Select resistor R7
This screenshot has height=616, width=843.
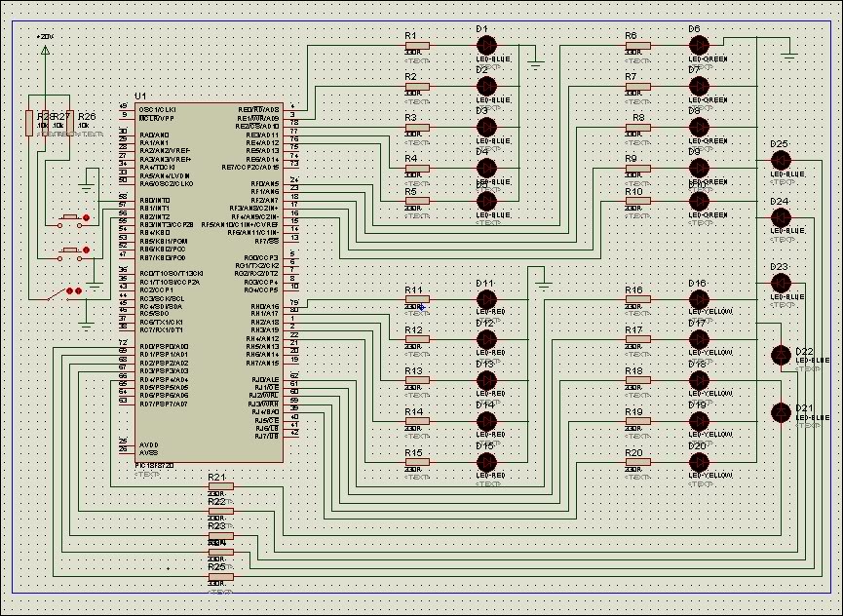point(638,87)
